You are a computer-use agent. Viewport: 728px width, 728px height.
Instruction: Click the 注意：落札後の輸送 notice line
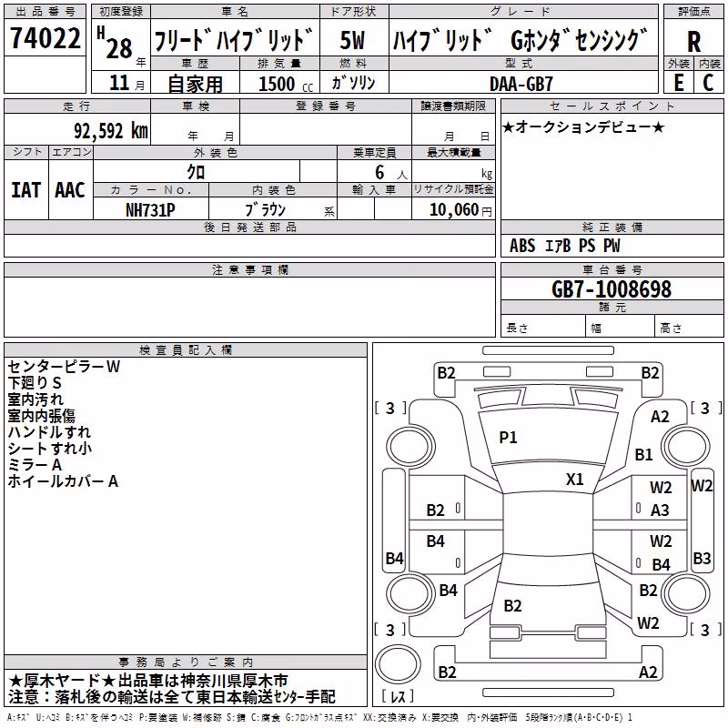tap(172, 697)
